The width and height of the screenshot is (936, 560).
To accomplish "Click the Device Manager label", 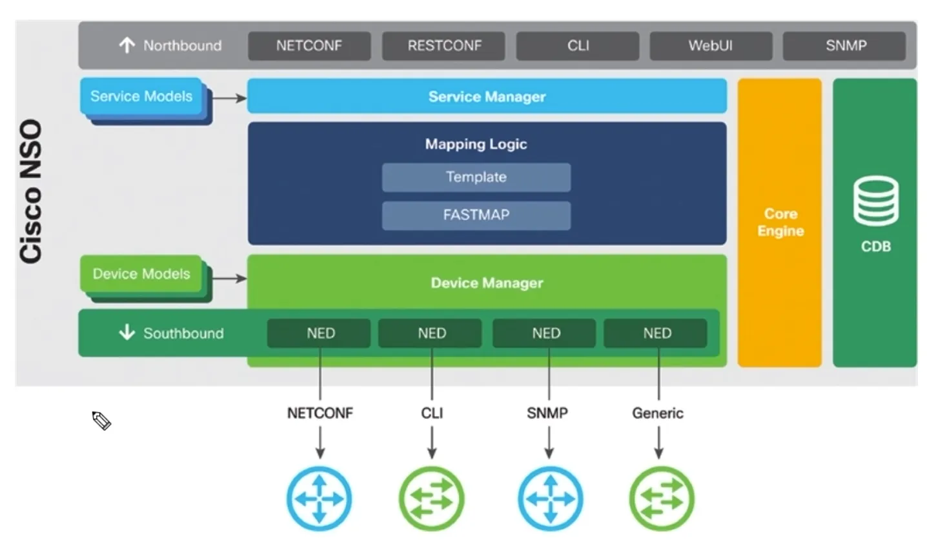I will (x=487, y=283).
